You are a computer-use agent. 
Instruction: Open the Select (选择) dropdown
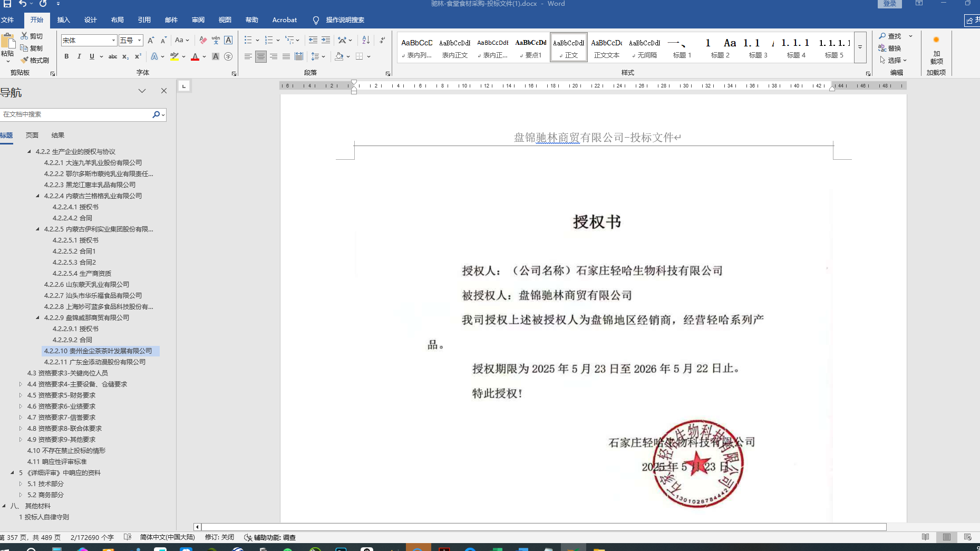coord(893,60)
